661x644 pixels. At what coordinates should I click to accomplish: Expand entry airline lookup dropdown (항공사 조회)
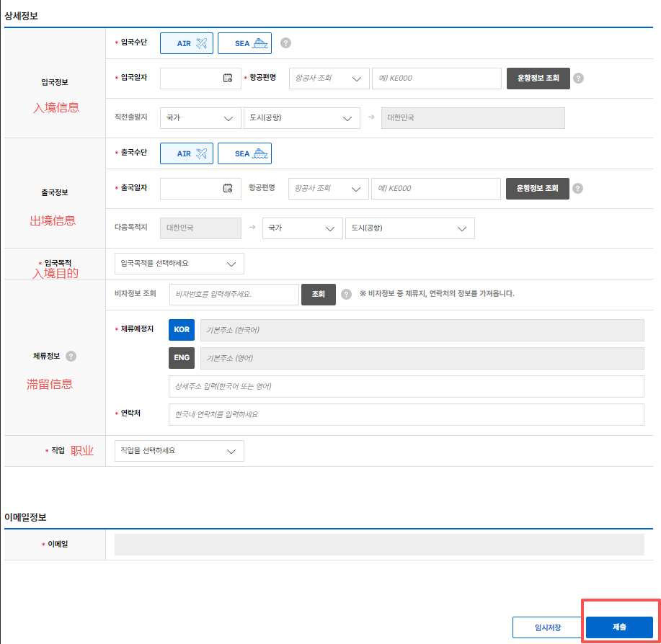(329, 79)
